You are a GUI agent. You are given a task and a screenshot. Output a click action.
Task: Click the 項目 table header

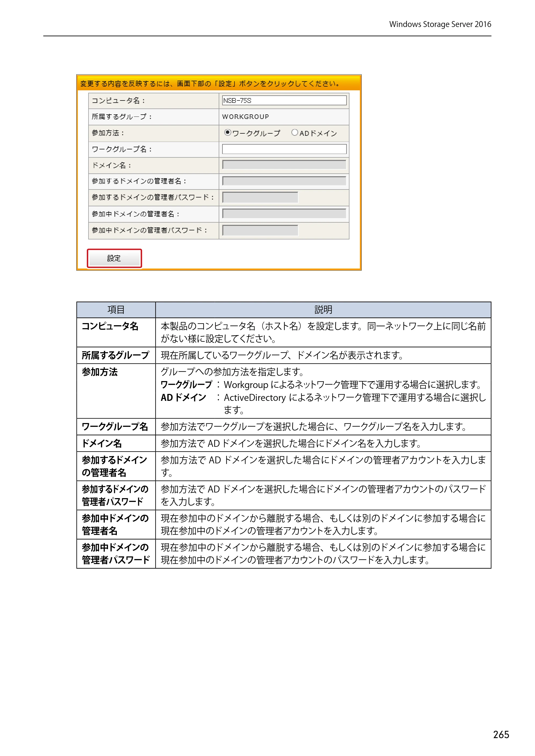(116, 309)
